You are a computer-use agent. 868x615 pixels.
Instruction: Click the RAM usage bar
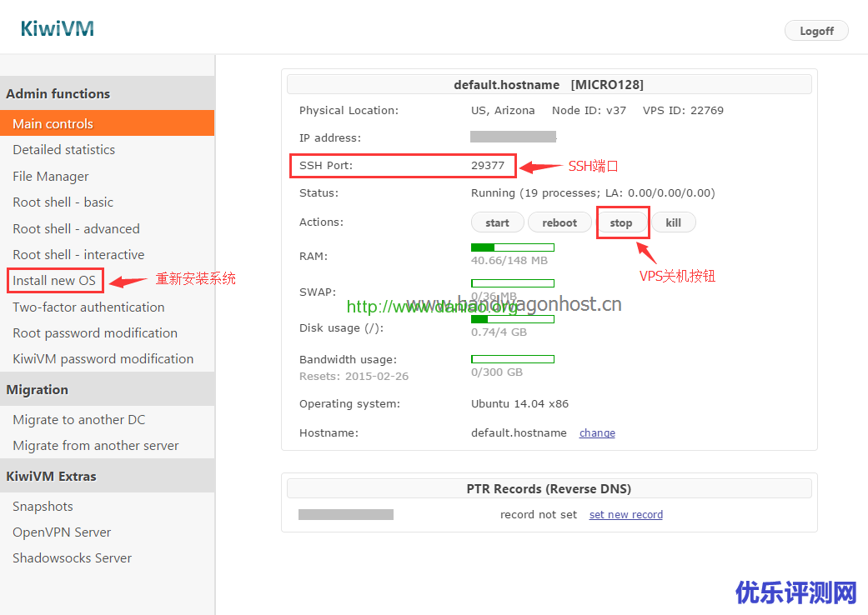tap(513, 247)
